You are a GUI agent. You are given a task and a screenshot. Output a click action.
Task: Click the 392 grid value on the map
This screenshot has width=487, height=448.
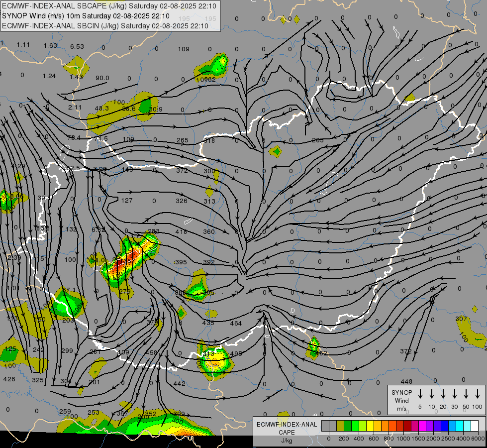(209, 262)
